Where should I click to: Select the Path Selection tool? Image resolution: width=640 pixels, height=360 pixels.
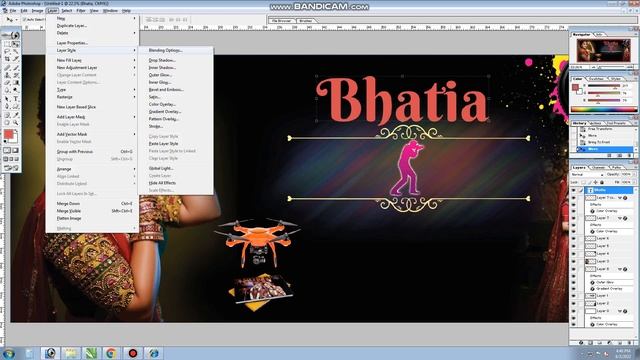[7, 98]
